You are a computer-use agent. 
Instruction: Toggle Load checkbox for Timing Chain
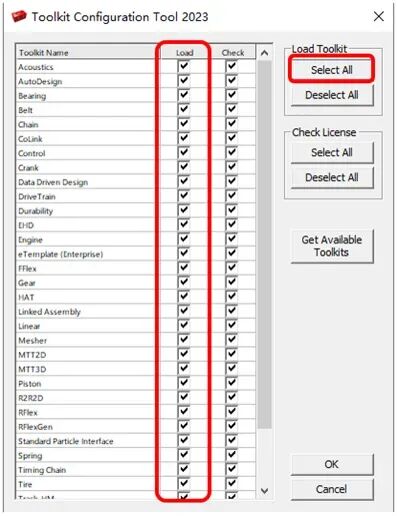pos(184,469)
